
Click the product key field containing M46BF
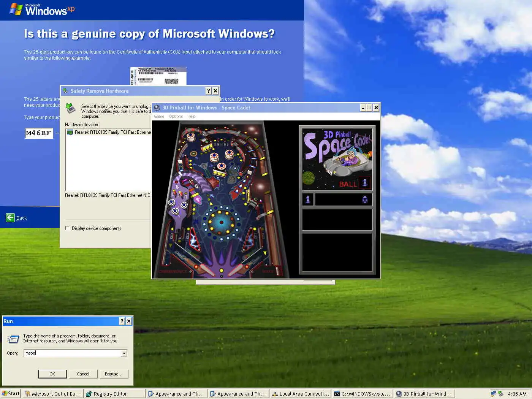[x=39, y=133]
